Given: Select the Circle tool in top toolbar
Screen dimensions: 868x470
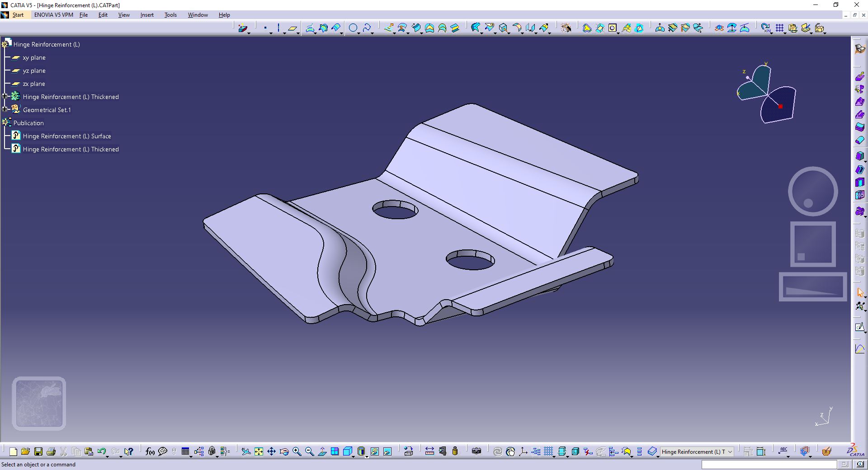Looking at the screenshot, I should [353, 28].
